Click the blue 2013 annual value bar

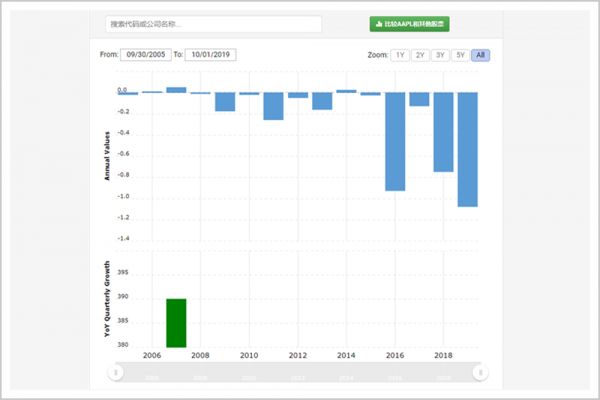322,101
